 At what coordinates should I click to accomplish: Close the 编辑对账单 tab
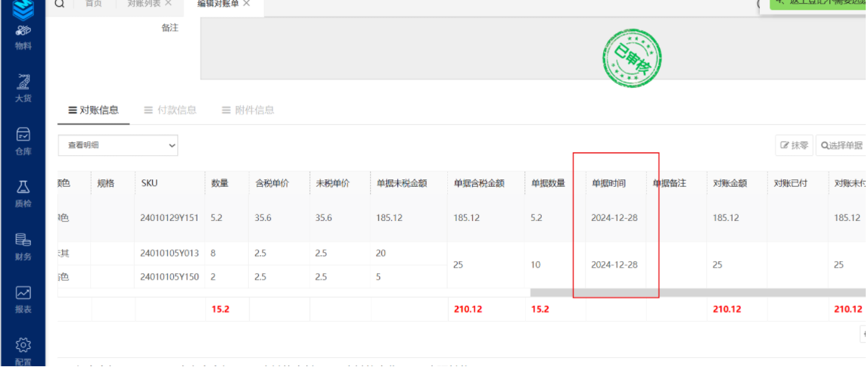click(x=247, y=4)
